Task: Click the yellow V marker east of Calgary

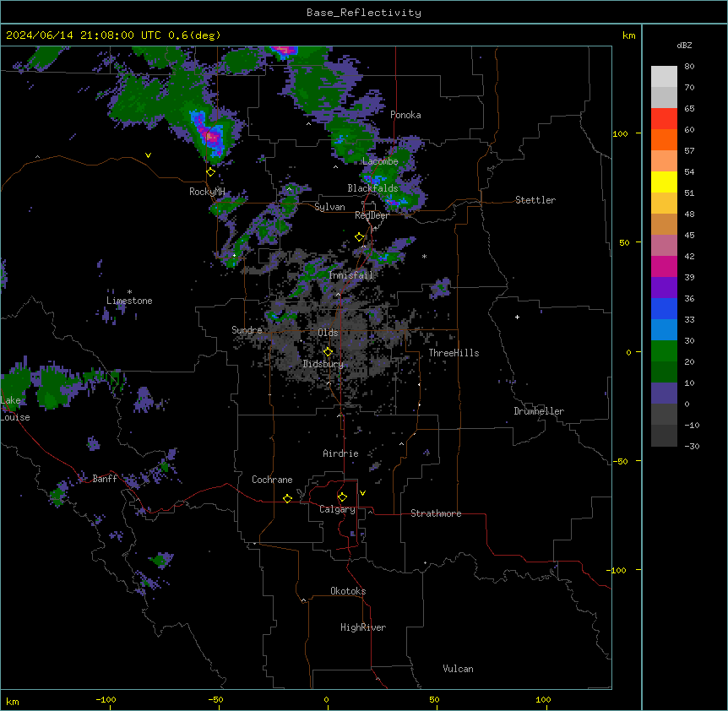Action: [362, 493]
